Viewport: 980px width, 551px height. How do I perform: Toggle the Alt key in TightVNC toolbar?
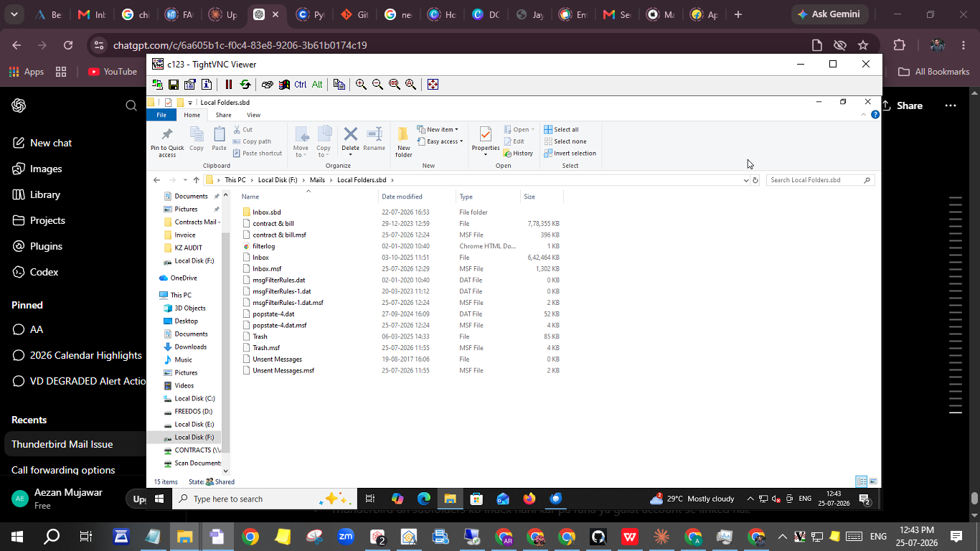[317, 85]
